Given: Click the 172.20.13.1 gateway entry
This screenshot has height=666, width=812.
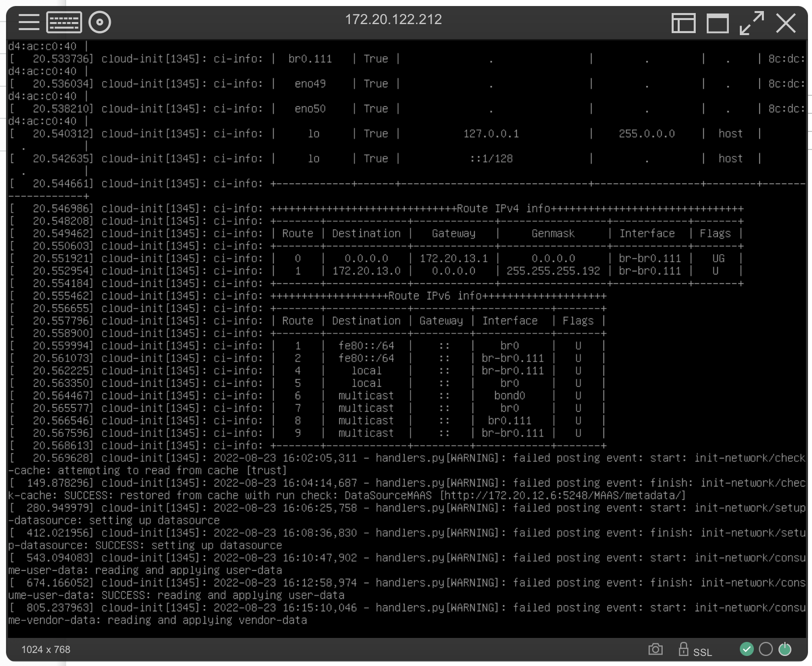Looking at the screenshot, I should pos(453,258).
